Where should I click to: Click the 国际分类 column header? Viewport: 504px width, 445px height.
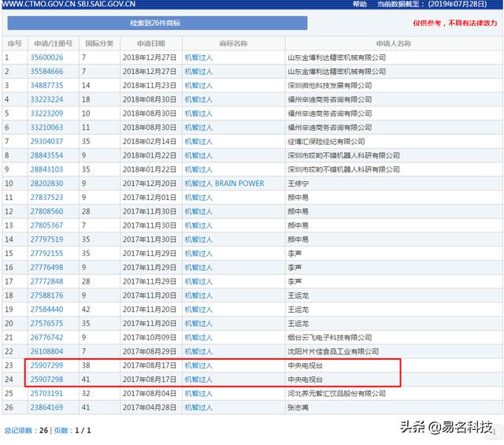98,43
